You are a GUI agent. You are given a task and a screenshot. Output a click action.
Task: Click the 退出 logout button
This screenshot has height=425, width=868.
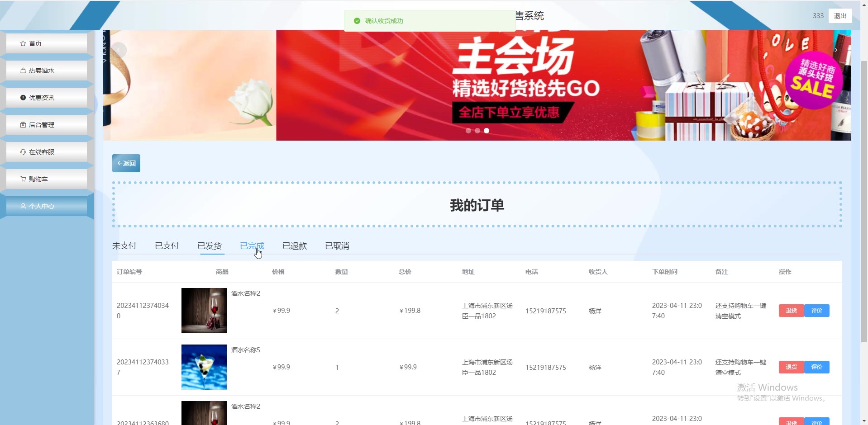(x=840, y=16)
